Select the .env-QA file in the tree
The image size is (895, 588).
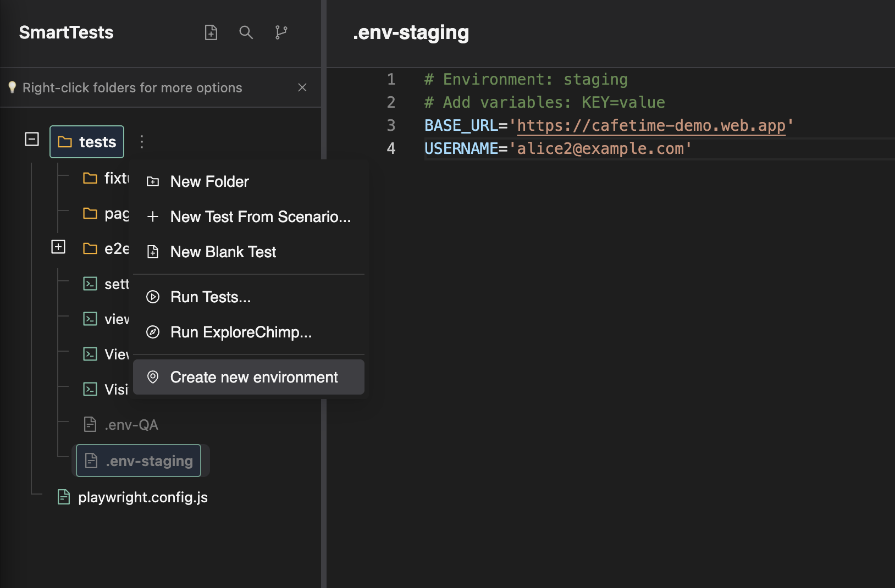point(132,424)
